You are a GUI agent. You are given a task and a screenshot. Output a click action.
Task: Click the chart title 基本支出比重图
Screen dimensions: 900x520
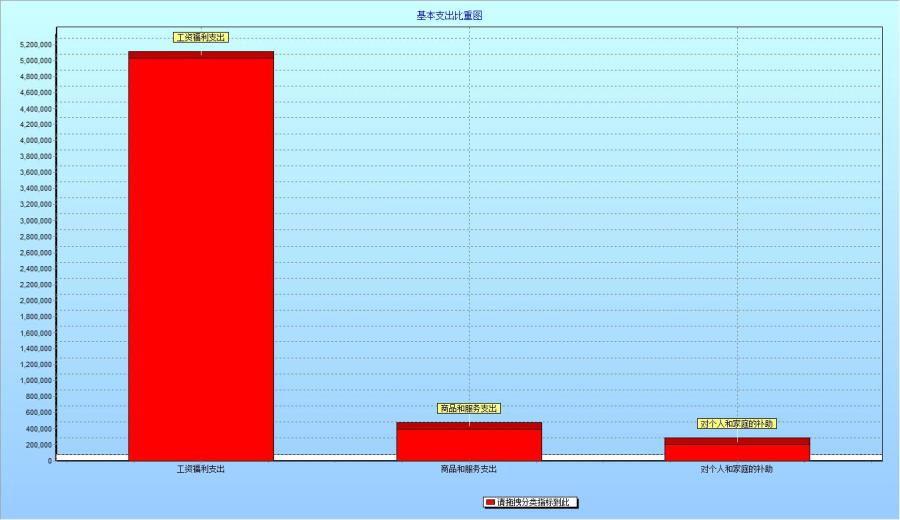[450, 16]
